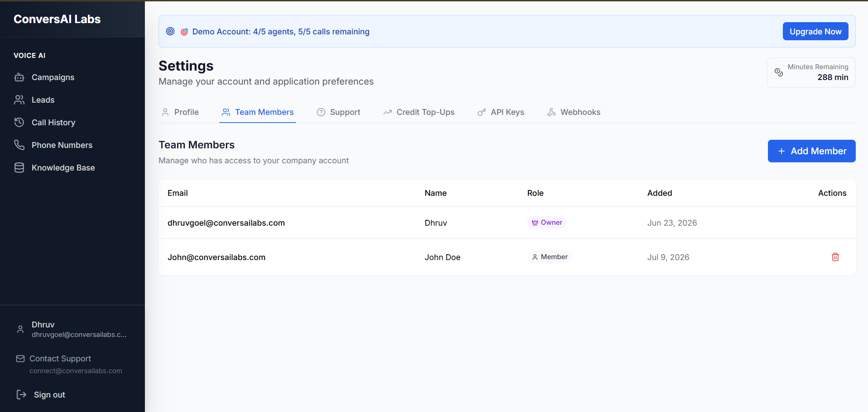Viewport: 868px width, 412px height.
Task: Click Upgrade Now button
Action: 815,31
